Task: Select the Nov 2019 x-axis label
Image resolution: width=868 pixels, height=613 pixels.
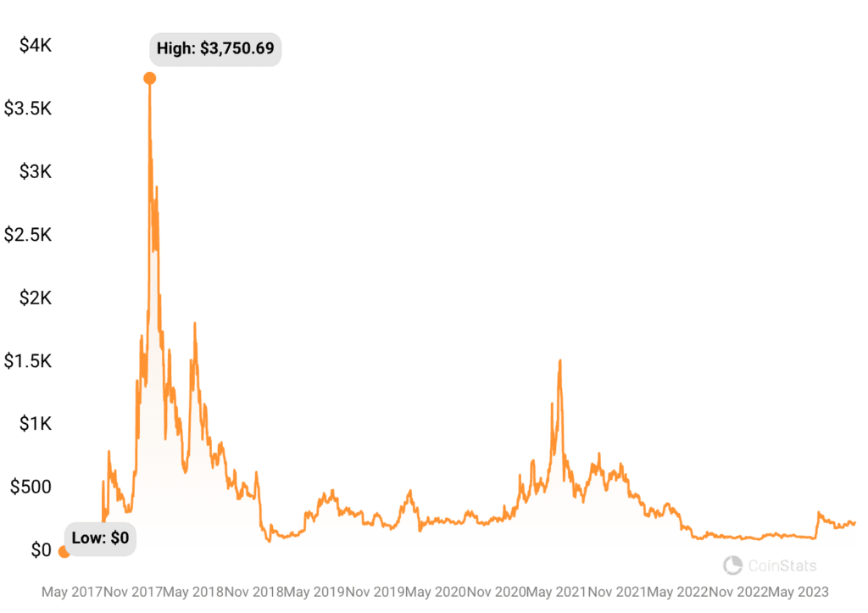Action: click(x=375, y=592)
